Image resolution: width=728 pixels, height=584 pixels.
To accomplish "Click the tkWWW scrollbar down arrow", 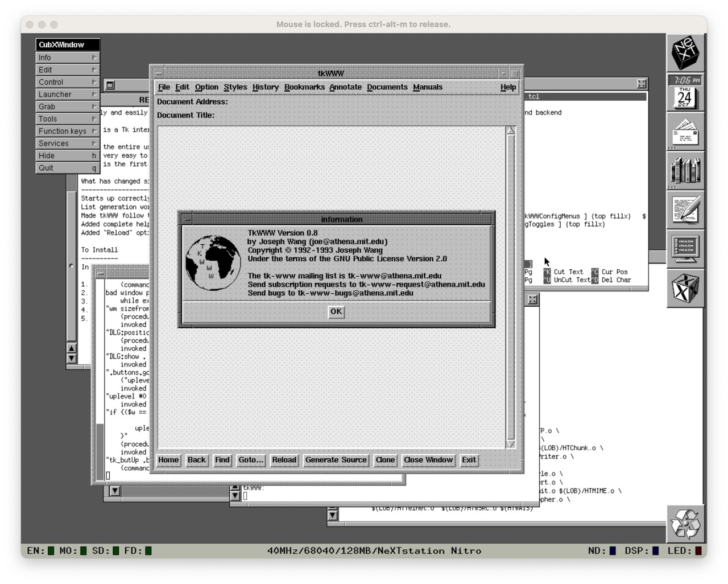I will pos(510,444).
